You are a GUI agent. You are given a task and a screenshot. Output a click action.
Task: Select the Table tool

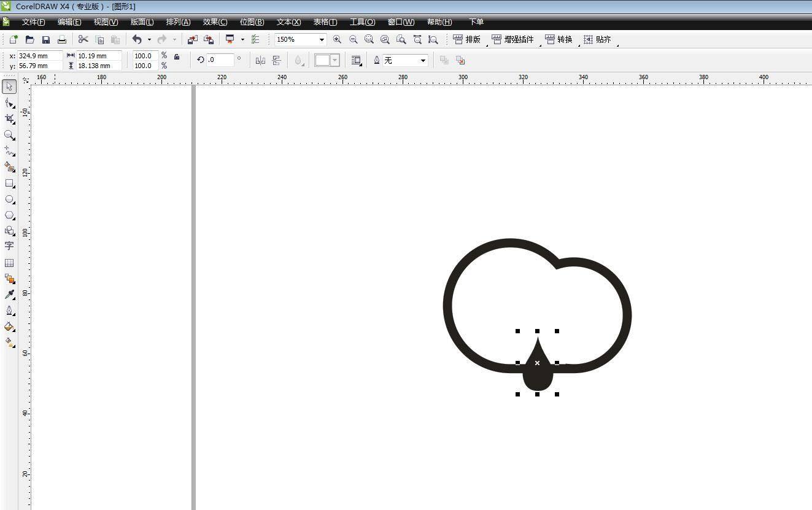[9, 263]
